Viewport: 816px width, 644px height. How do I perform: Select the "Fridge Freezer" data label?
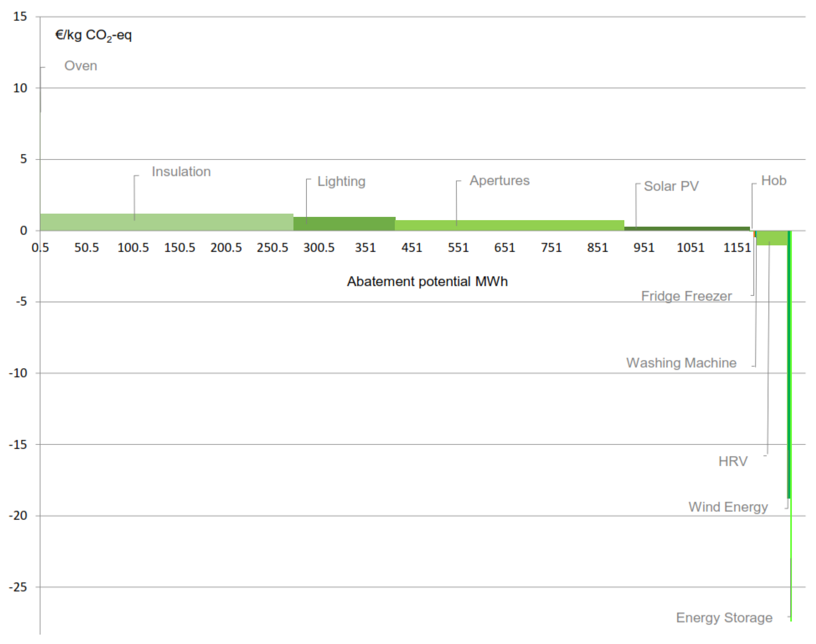point(686,296)
